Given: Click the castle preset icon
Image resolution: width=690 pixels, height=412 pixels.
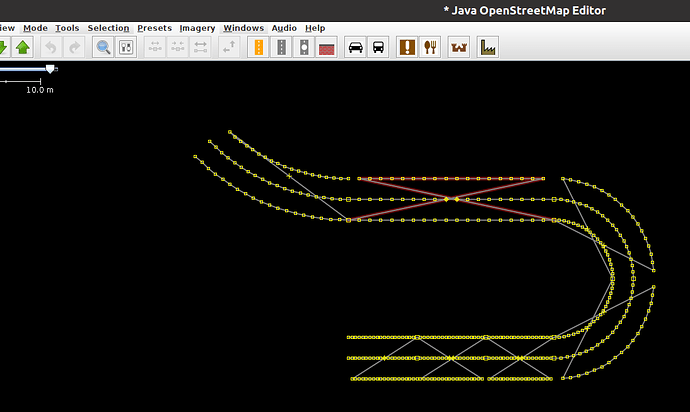Looking at the screenshot, I should 460,47.
